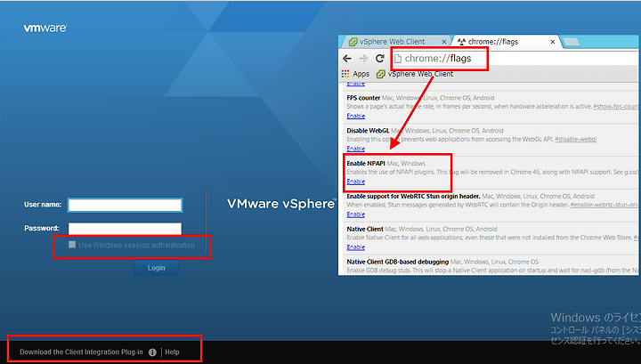Image resolution: width=641 pixels, height=364 pixels.
Task: Click the User name input field
Action: [126, 205]
